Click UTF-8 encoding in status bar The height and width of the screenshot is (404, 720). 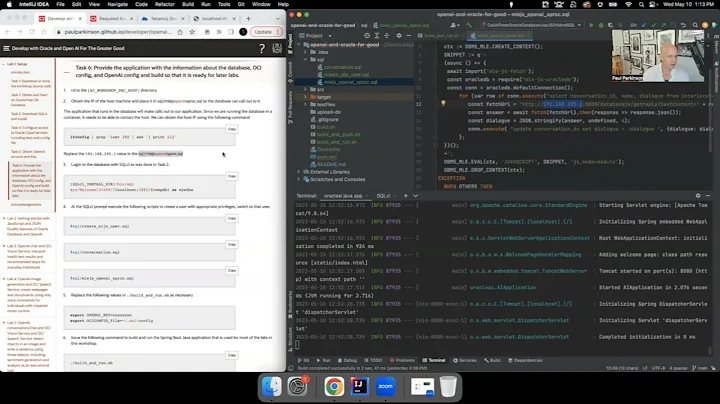(658, 368)
